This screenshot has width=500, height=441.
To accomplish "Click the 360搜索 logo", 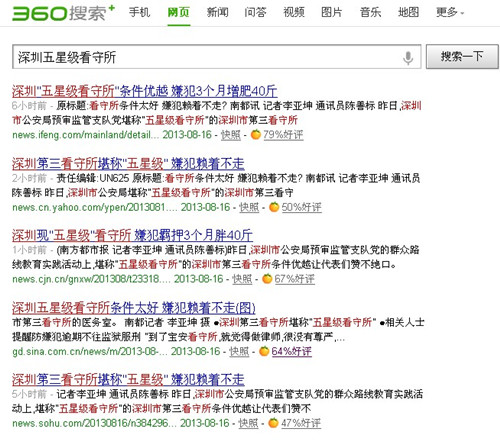I will pos(63,13).
